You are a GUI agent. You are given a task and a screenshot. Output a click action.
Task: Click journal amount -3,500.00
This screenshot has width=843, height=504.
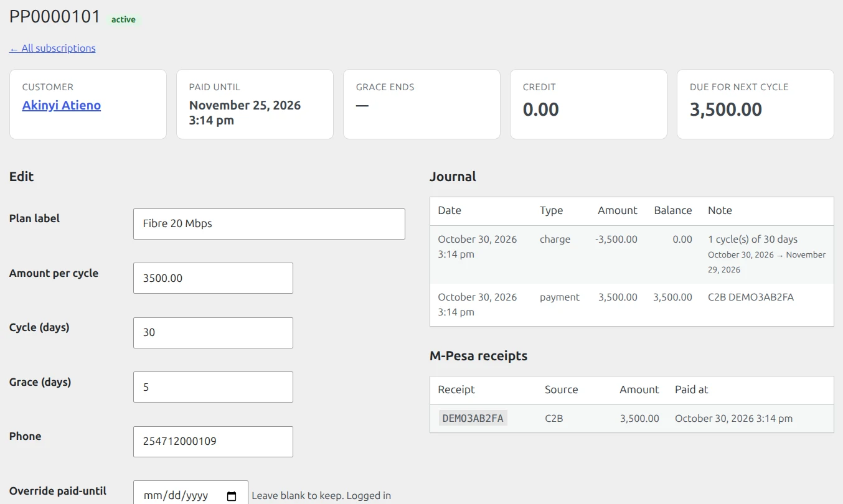coord(616,239)
